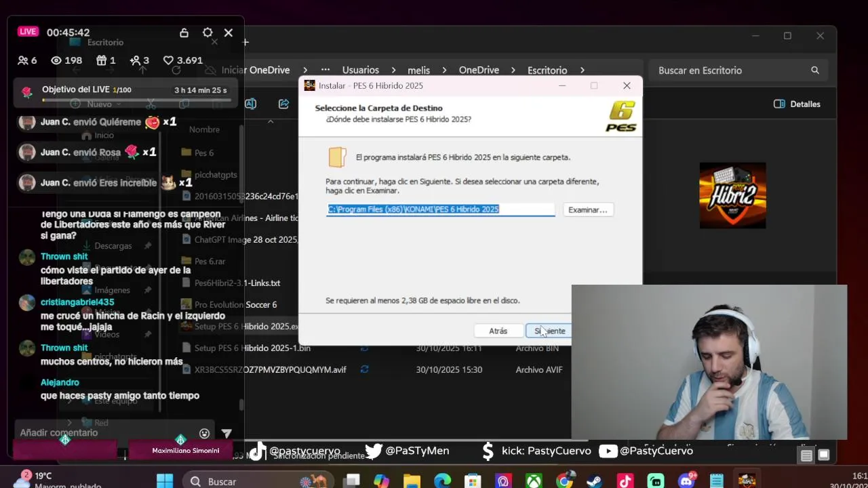This screenshot has width=868, height=488.
Task: Collapse sort chevron above Nombre column
Action: point(271,122)
